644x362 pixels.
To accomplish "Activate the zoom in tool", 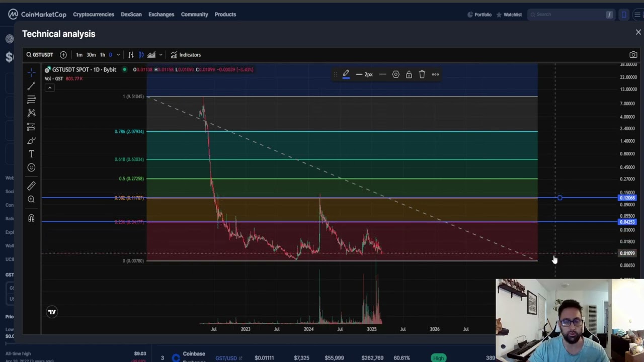I will 31,200.
